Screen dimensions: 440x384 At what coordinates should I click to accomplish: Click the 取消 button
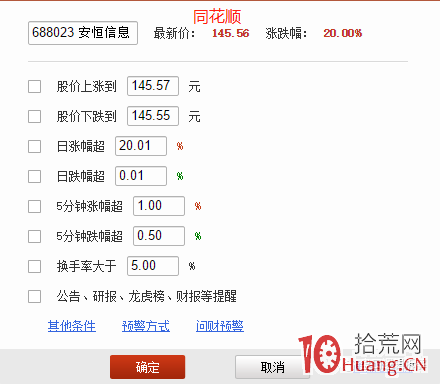coord(272,367)
